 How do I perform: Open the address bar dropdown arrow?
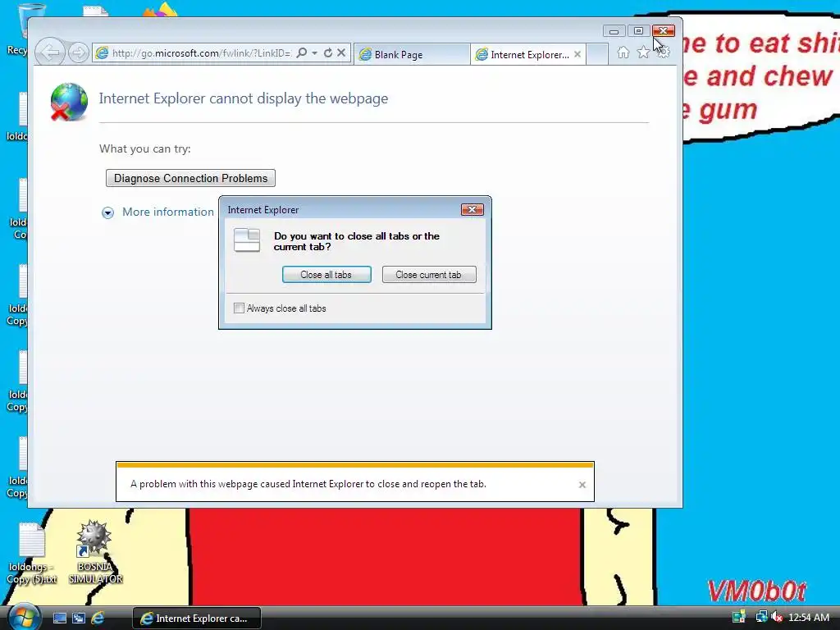coord(314,52)
